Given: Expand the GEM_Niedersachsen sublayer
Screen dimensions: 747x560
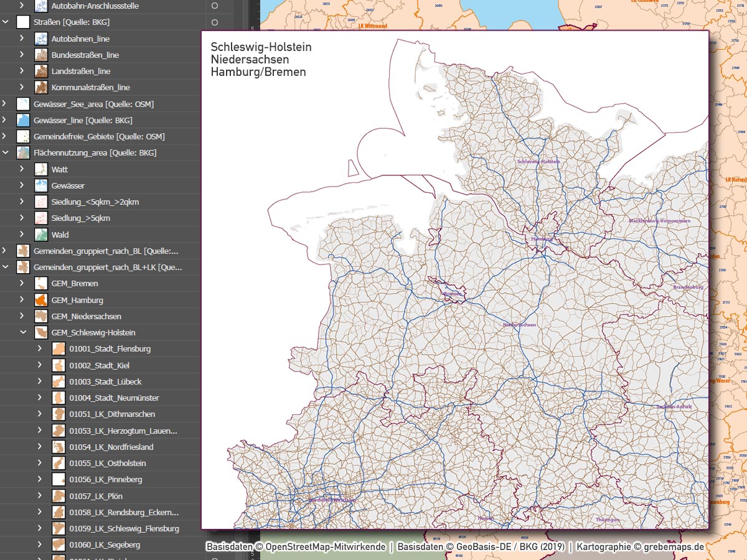Looking at the screenshot, I should (x=23, y=317).
